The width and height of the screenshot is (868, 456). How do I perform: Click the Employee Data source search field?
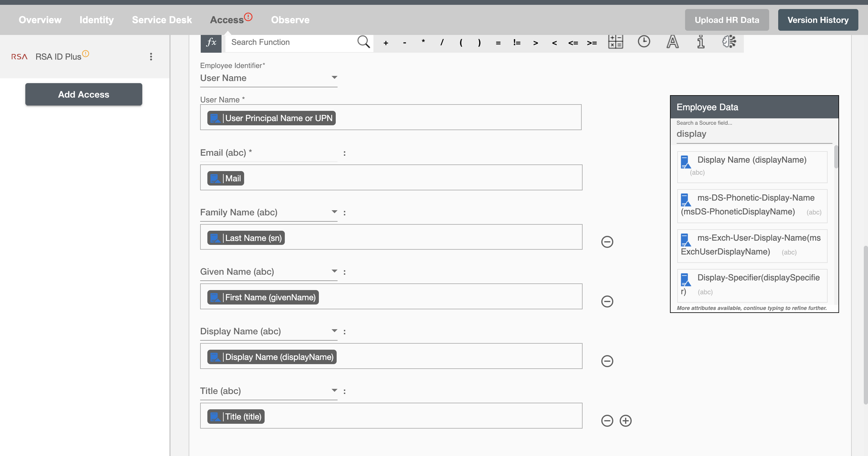pyautogui.click(x=754, y=134)
